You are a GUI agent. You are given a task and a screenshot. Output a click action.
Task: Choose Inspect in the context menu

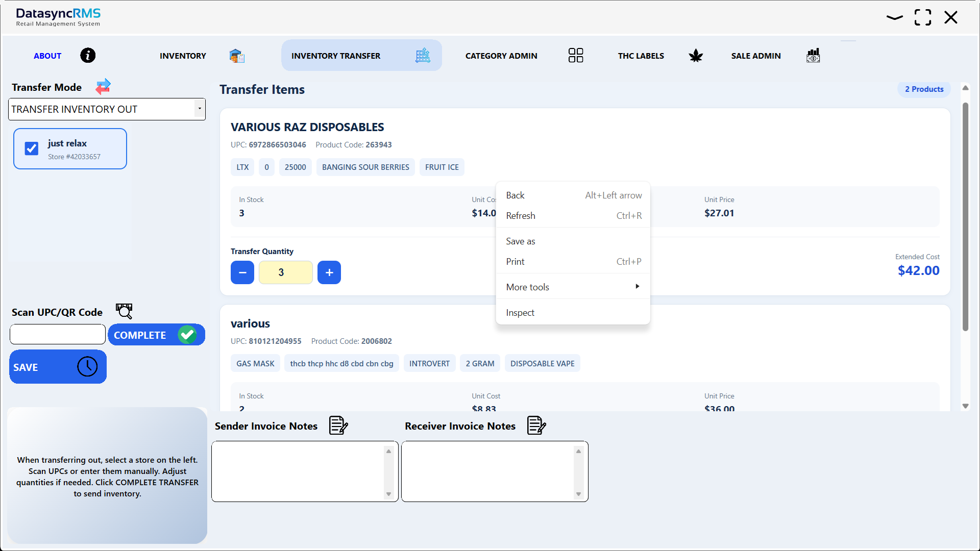pos(574,313)
